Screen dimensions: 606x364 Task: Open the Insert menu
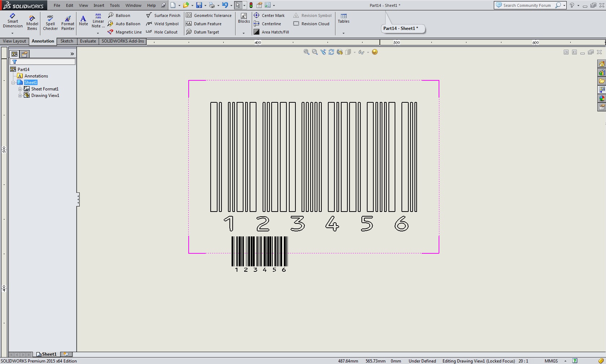98,5
